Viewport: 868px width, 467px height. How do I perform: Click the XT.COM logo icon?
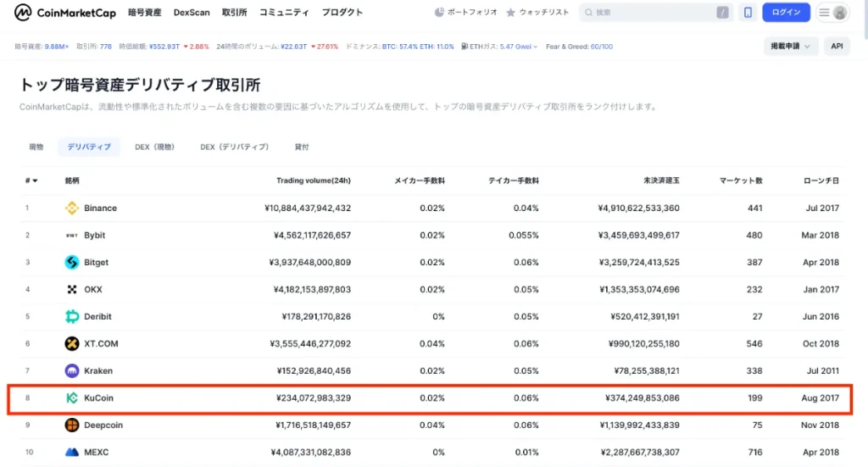pyautogui.click(x=72, y=343)
